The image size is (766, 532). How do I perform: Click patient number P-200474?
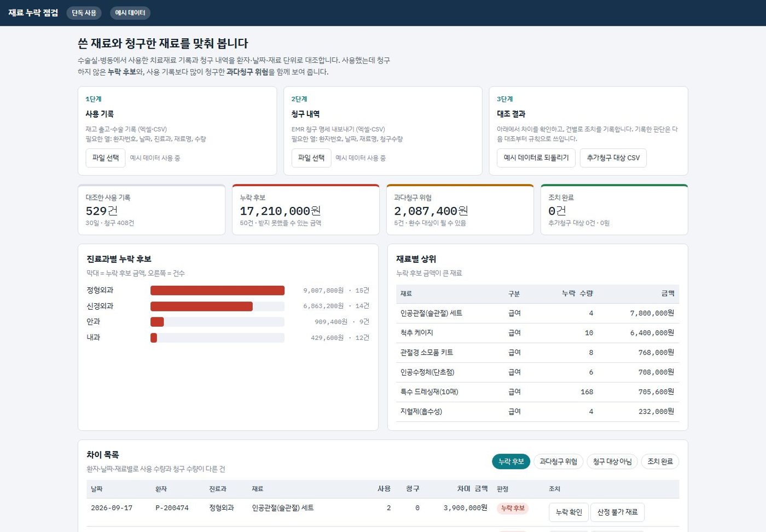pos(172,508)
